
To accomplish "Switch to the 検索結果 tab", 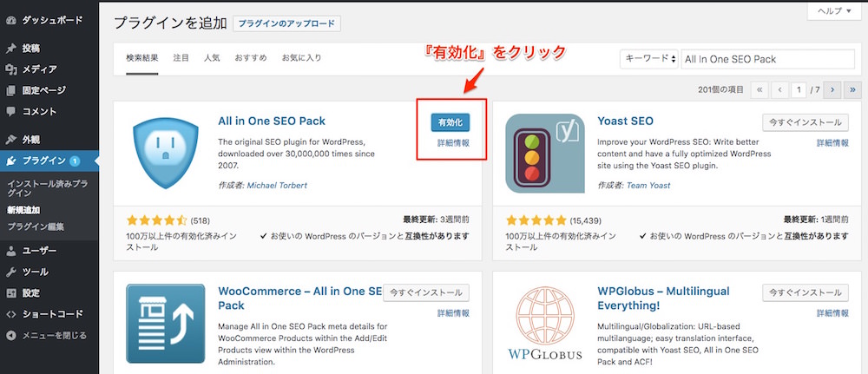I will tap(142, 58).
